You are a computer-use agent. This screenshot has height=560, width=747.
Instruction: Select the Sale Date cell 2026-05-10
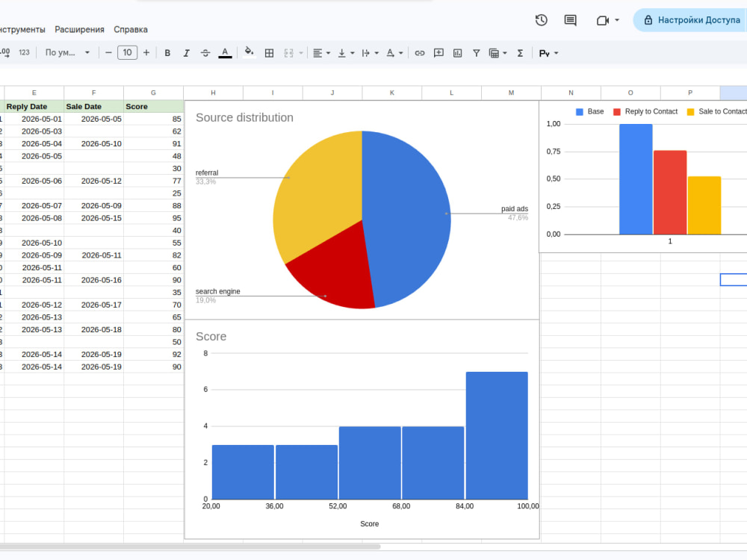pos(94,144)
